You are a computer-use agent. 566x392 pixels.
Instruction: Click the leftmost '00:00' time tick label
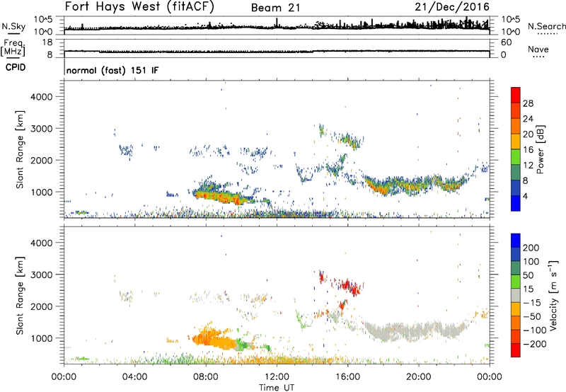pos(64,377)
